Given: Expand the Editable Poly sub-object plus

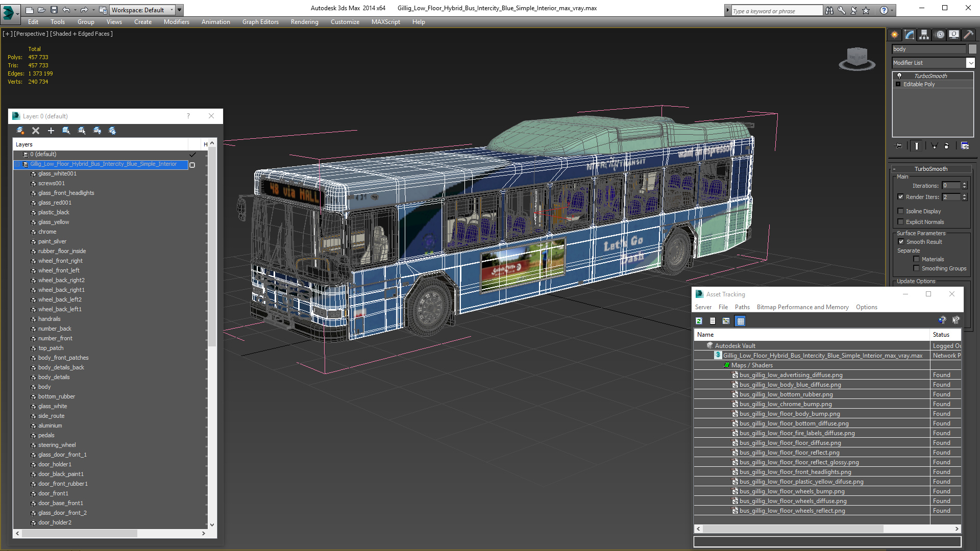Looking at the screenshot, I should coord(898,84).
